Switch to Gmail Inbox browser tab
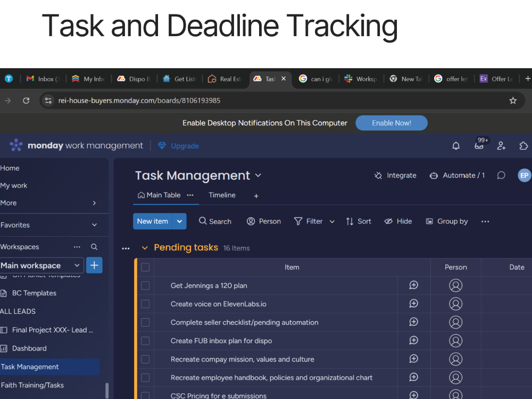The image size is (532, 399). pos(43,79)
